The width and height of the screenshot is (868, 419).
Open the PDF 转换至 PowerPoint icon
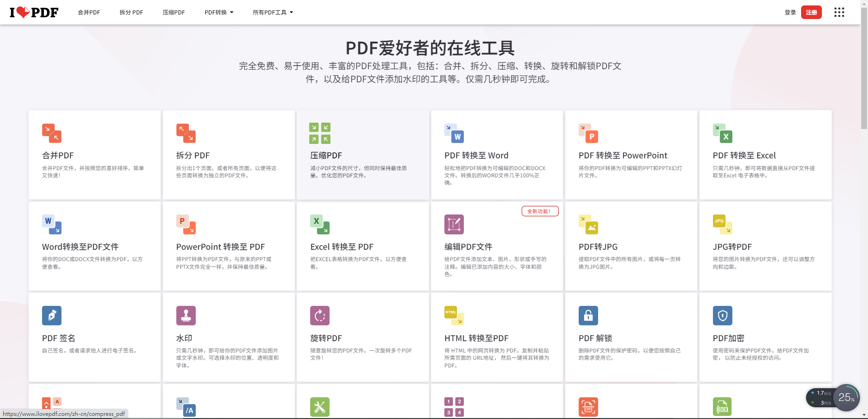588,133
